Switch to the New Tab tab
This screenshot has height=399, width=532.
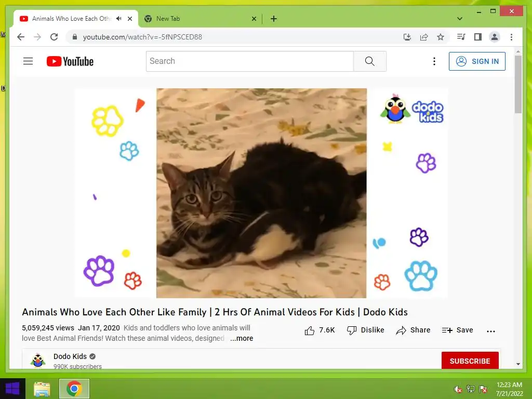click(200, 19)
